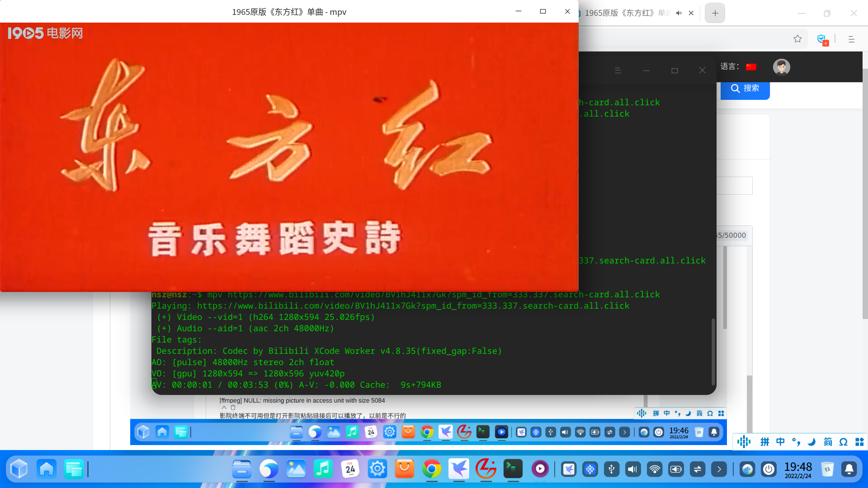
Task: Open the terminal icon in dock
Action: (513, 469)
